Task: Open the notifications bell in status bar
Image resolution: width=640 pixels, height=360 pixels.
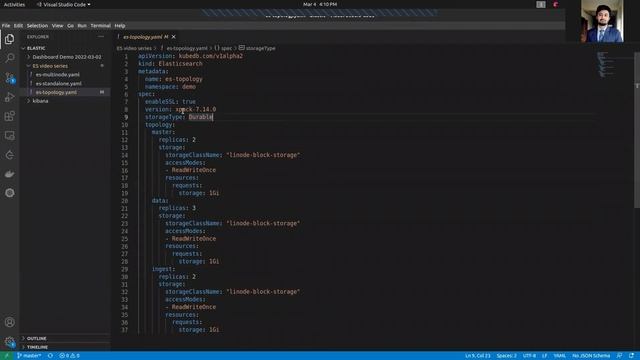Action: (x=631, y=356)
